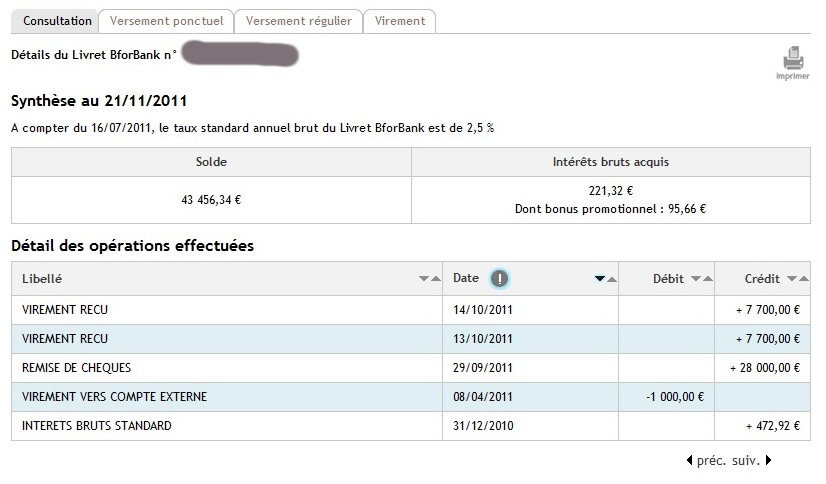Image resolution: width=826 pixels, height=484 pixels.
Task: Click the Intérêts bruts acquis header
Action: click(611, 162)
